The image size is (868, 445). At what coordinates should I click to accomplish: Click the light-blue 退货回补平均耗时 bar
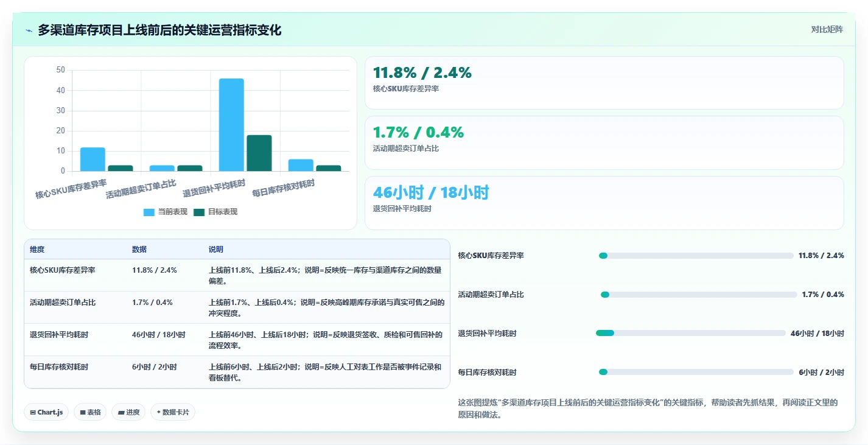[231, 125]
